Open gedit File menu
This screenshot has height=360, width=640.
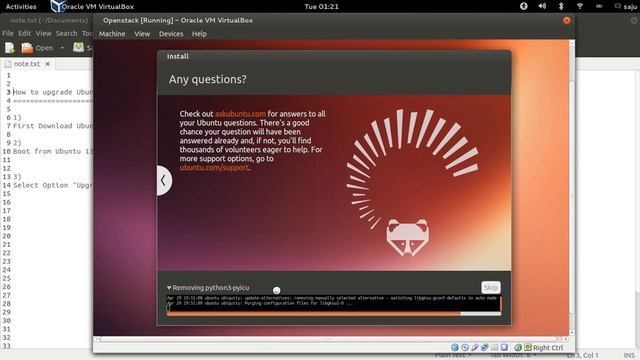[8, 33]
